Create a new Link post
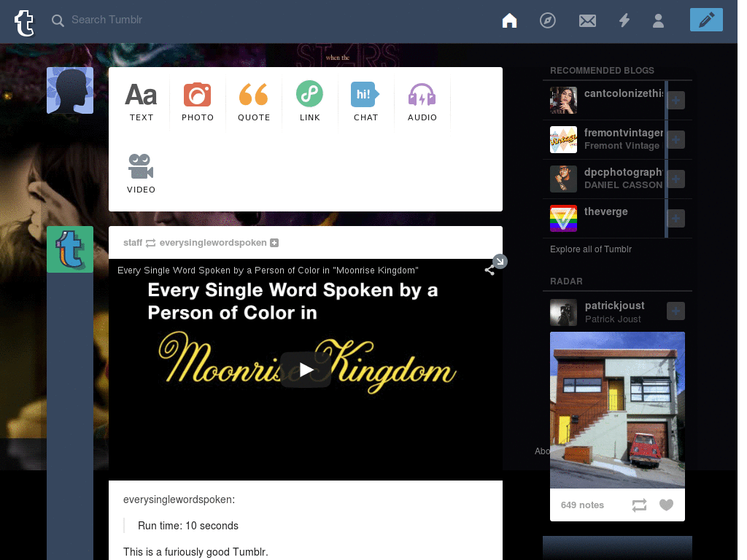747x560 pixels. (x=309, y=102)
